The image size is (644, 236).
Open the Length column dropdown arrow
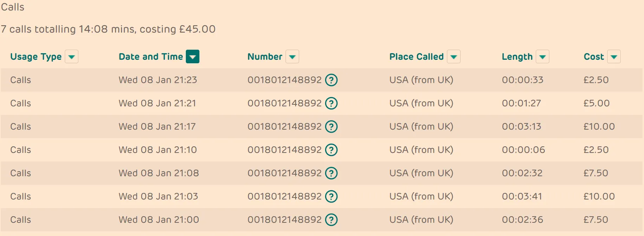[542, 57]
